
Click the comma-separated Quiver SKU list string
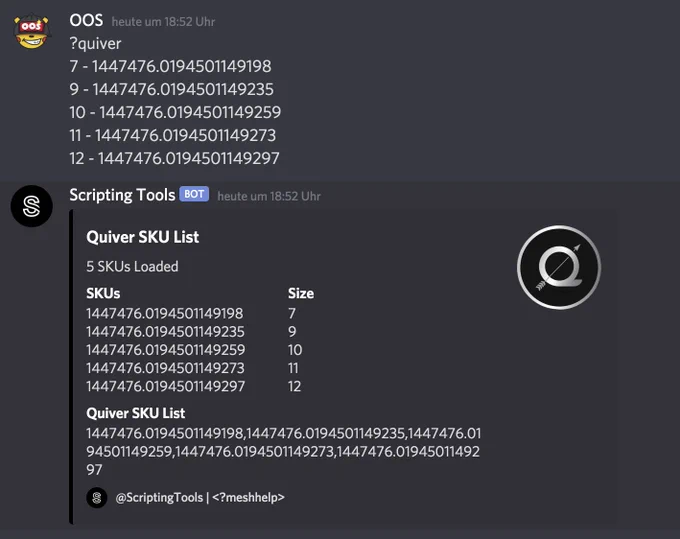(x=283, y=451)
